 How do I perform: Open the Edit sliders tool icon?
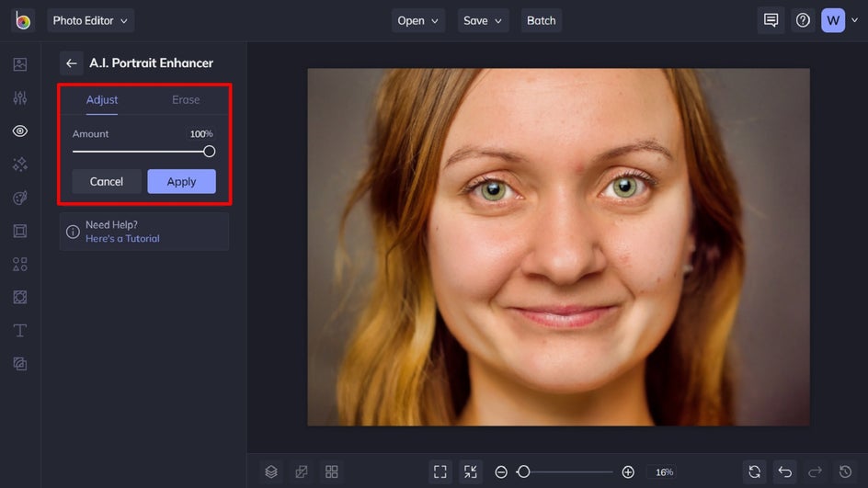tap(20, 97)
